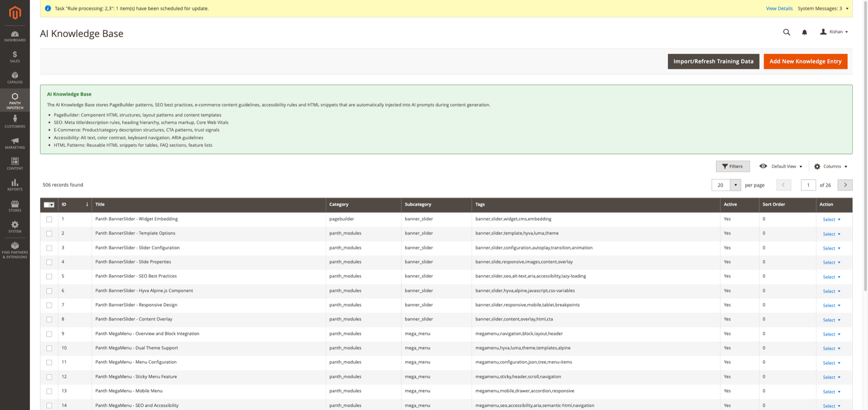Open the Content sidebar icon menu
Viewport: 868px width, 410px height.
tap(15, 164)
